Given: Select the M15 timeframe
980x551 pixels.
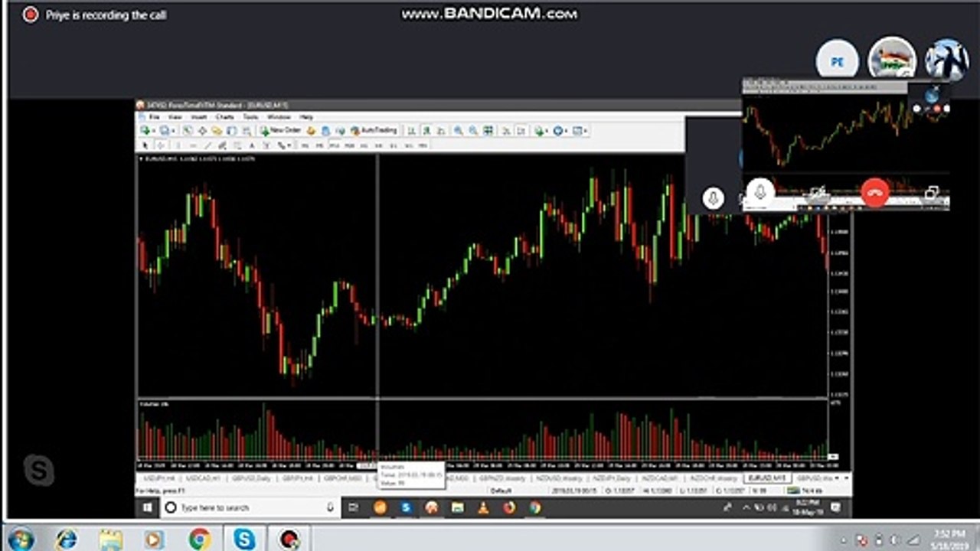Looking at the screenshot, I should coord(334,145).
